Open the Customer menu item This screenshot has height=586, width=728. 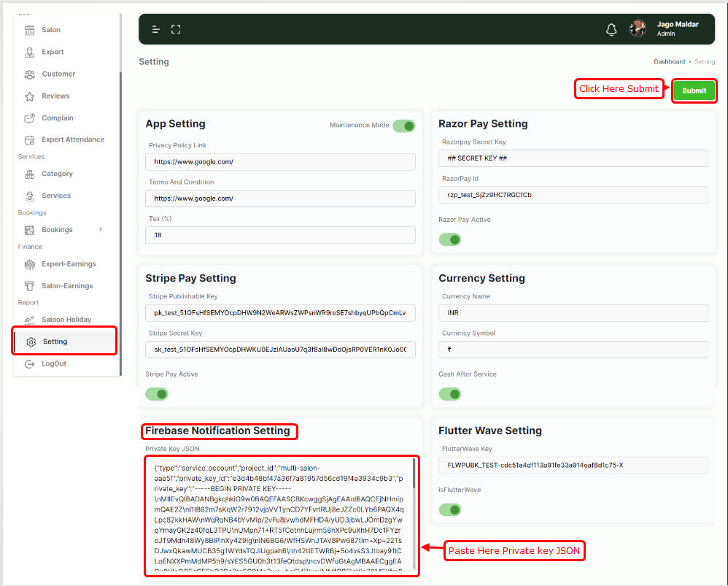click(58, 74)
